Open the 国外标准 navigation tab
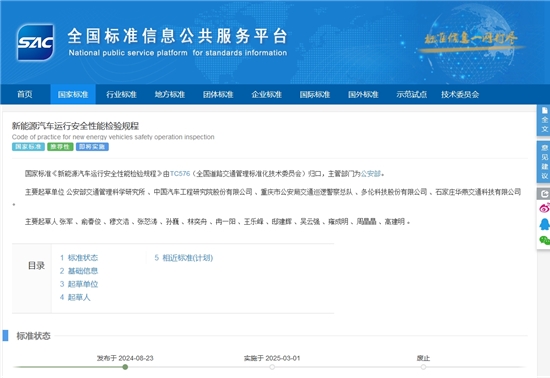The image size is (550, 378). [363, 94]
